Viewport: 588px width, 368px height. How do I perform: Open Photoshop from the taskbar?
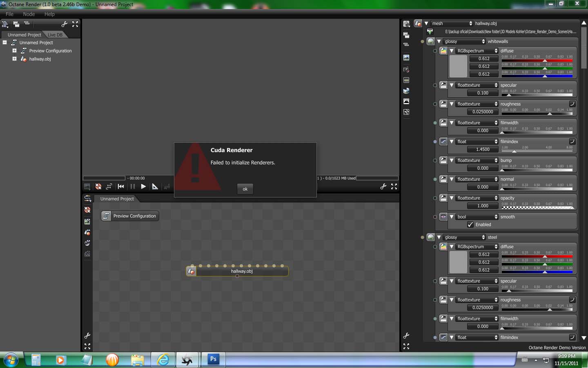coord(213,359)
